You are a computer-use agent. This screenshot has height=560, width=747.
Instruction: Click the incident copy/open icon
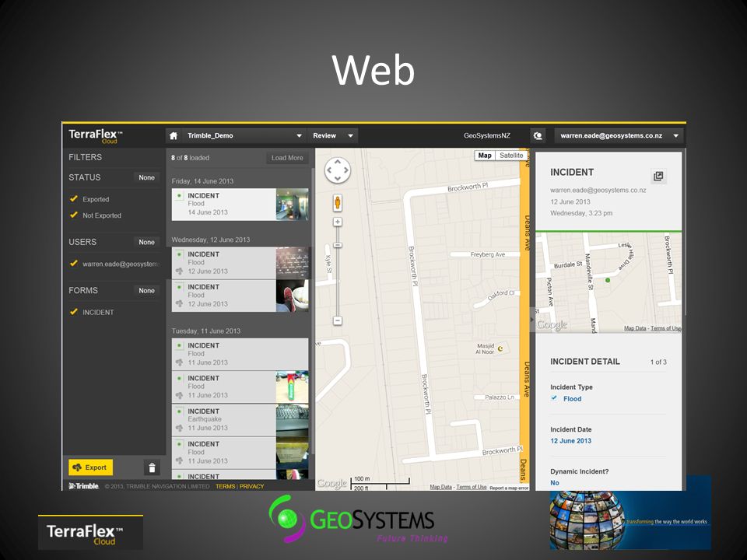tap(658, 177)
